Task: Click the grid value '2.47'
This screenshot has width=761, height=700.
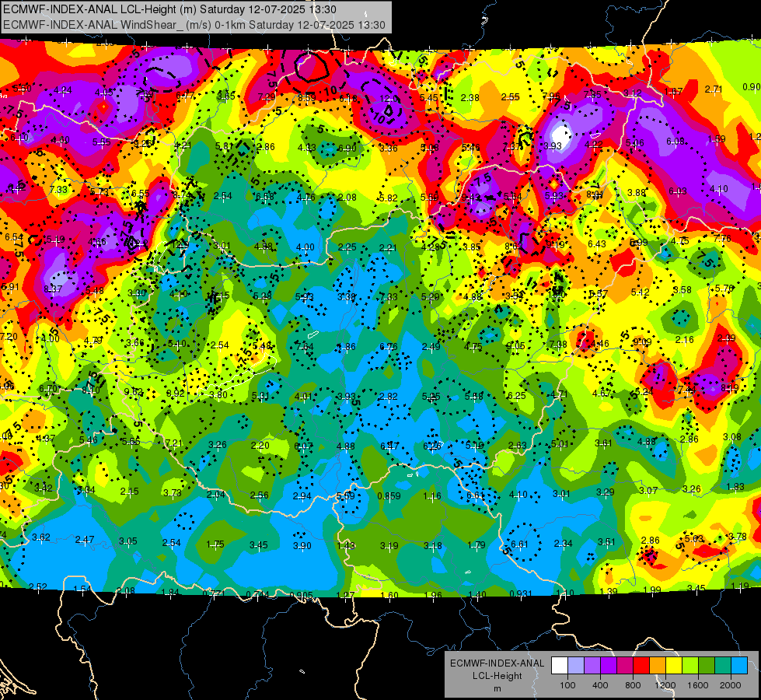Action: coord(85,540)
